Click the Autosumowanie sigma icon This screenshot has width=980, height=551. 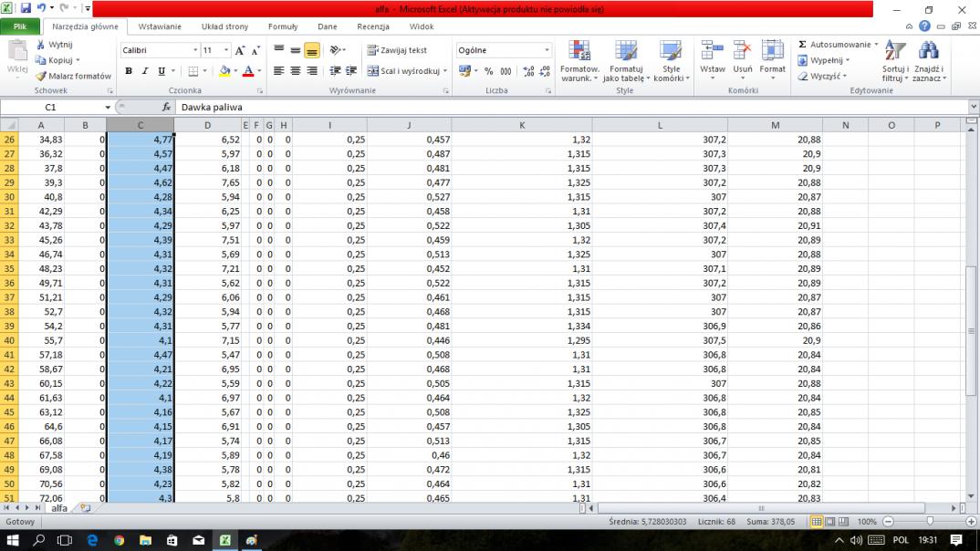(802, 45)
